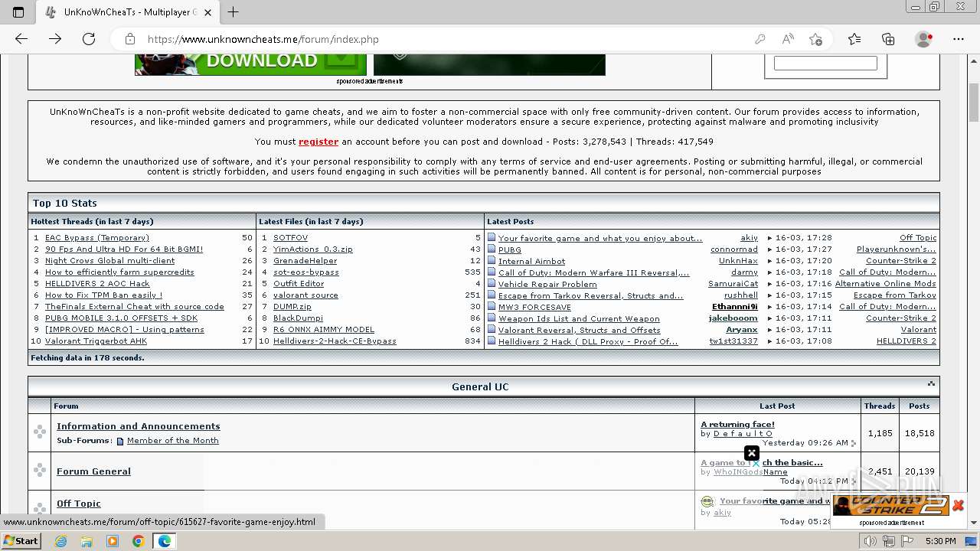980x551 pixels.
Task: Click the Member of the Month sub-forum icon
Action: [120, 442]
